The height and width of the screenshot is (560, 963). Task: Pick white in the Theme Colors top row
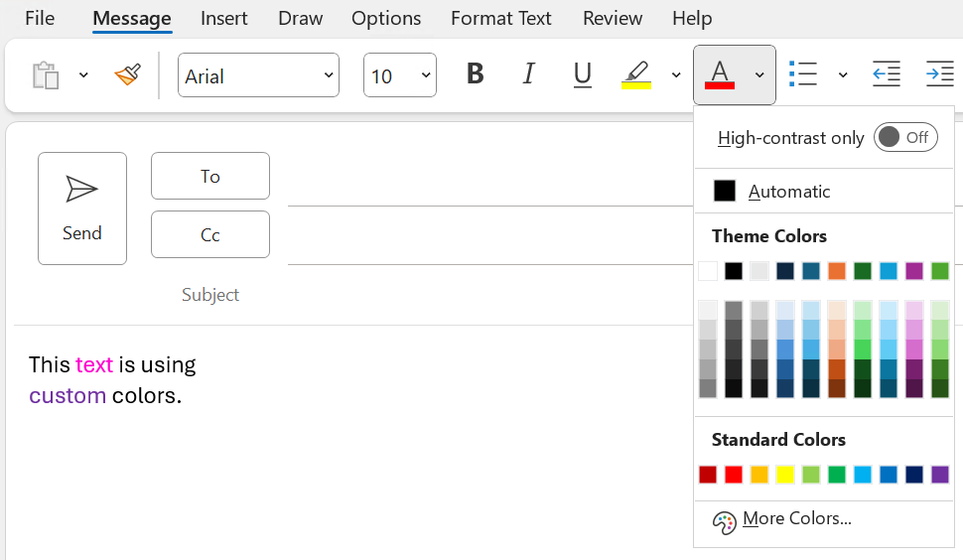point(708,271)
